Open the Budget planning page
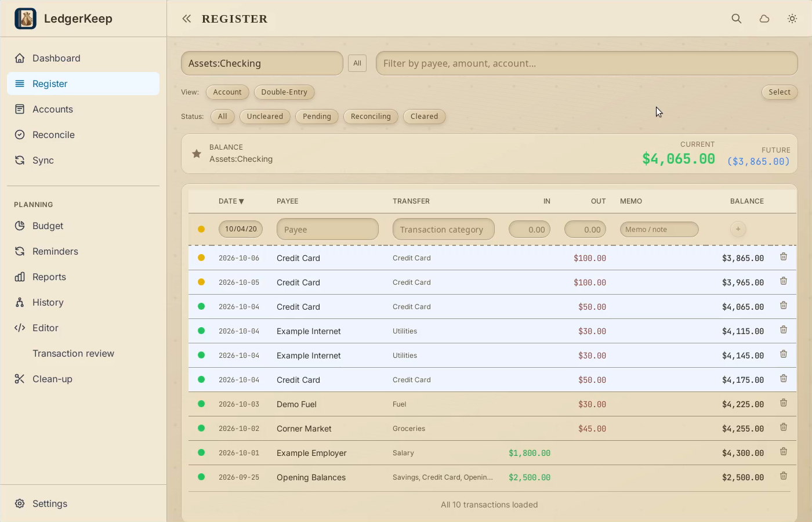 [83, 226]
